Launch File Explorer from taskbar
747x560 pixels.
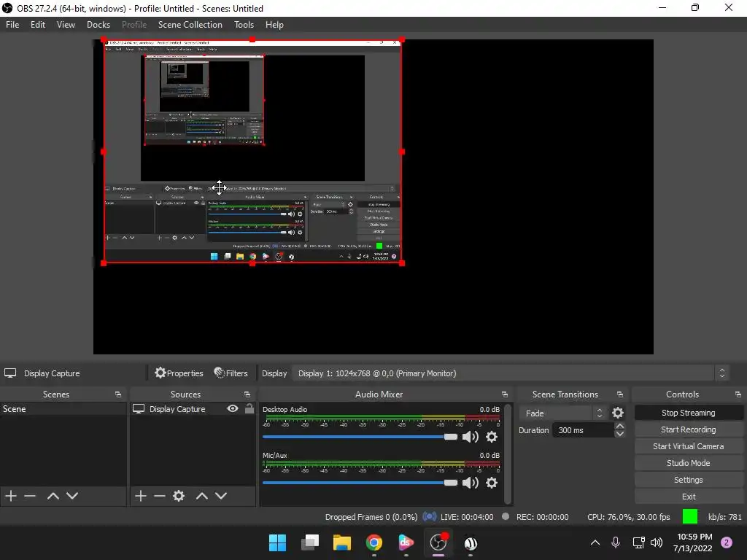(342, 542)
